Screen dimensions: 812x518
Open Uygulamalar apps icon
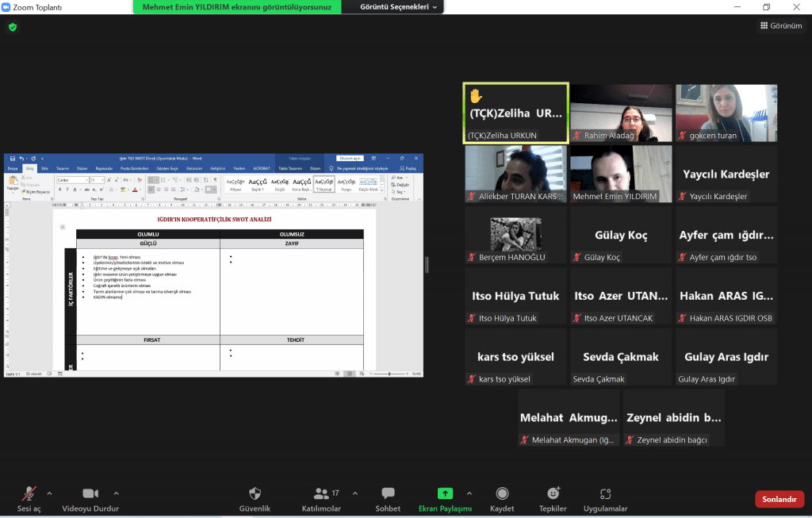click(605, 494)
